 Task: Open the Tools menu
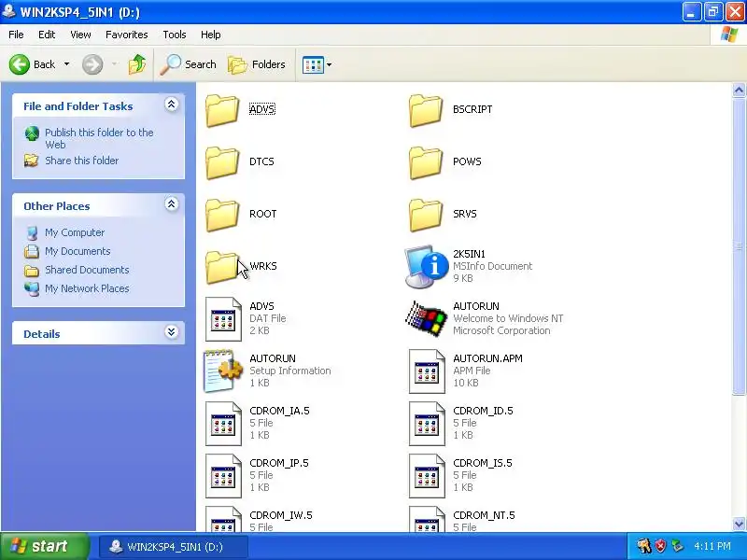[175, 35]
